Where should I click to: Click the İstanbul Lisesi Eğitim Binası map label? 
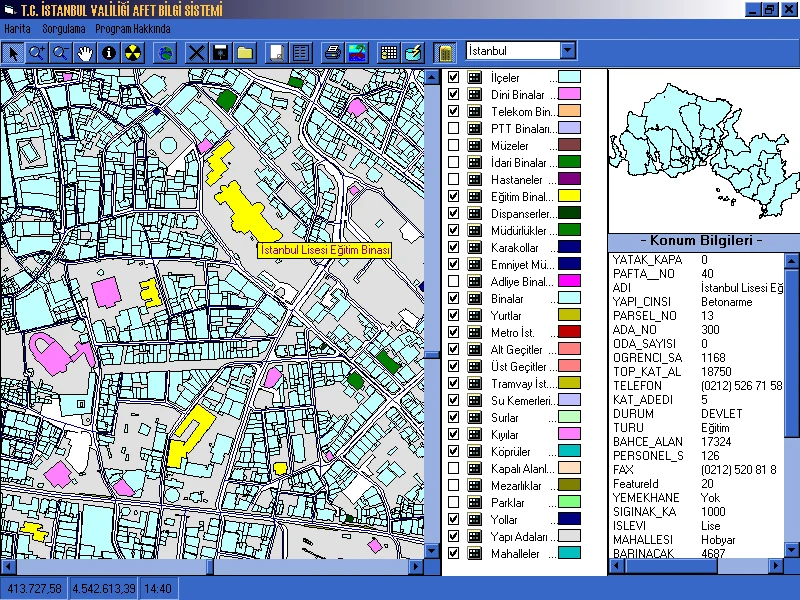point(325,250)
